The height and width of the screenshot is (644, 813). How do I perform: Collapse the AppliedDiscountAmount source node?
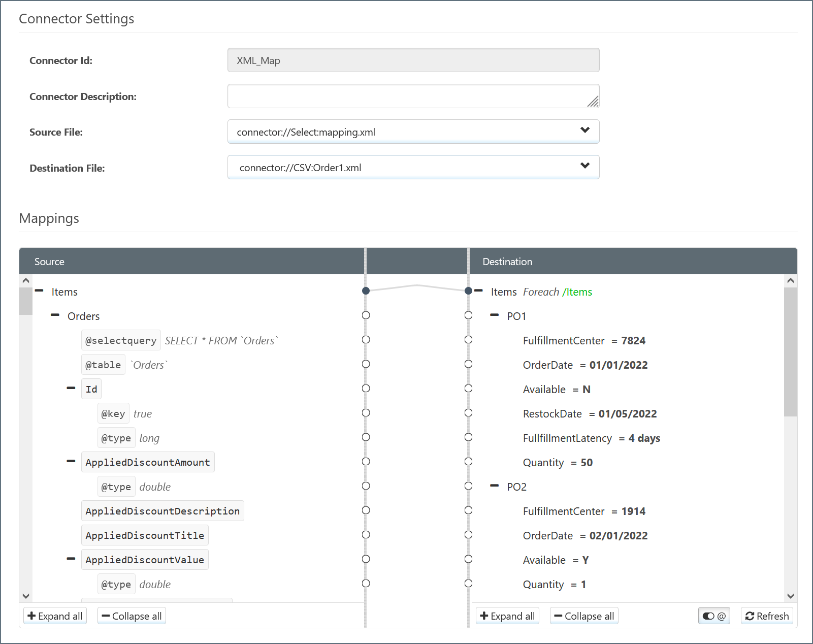[x=71, y=462]
